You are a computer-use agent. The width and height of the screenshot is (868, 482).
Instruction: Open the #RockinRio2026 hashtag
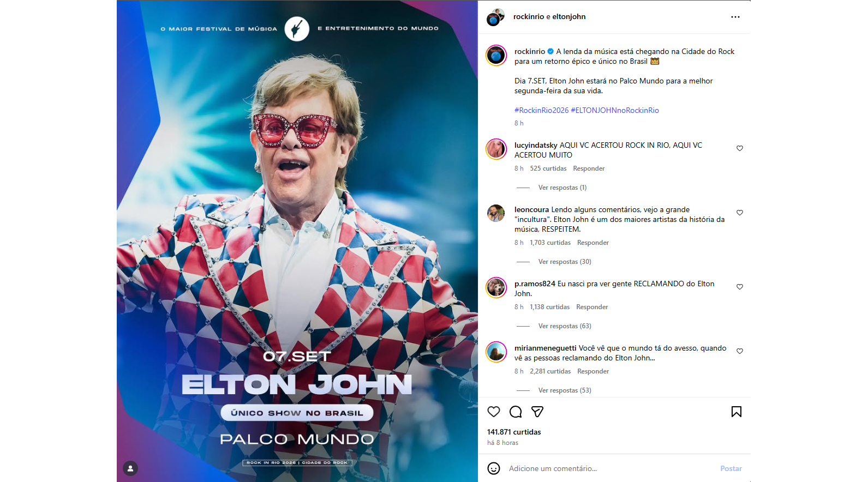point(541,110)
